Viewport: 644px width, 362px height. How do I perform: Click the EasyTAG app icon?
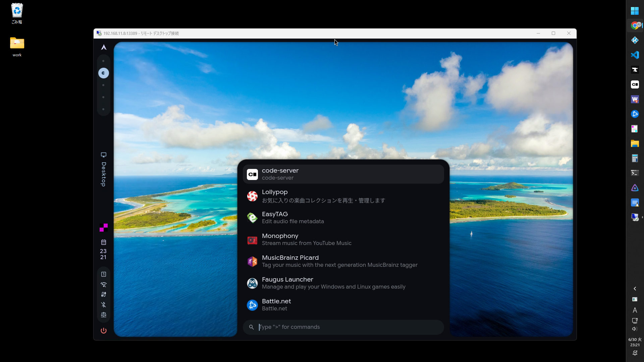coord(252,218)
